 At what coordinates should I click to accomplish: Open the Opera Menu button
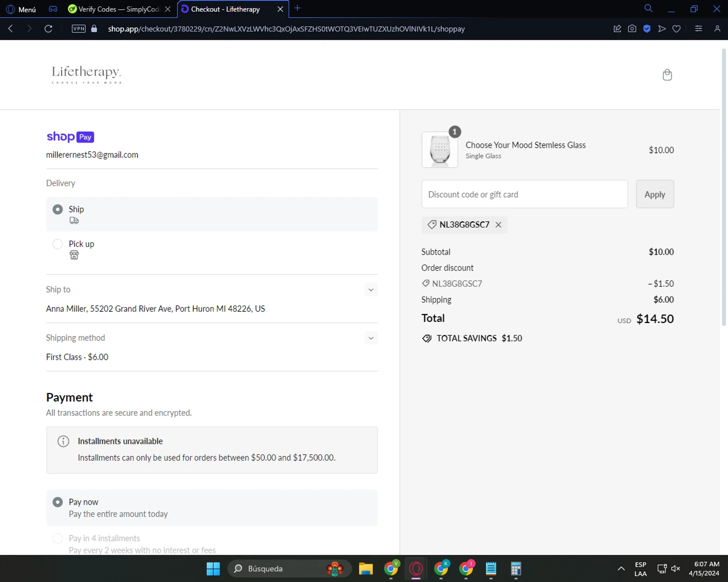pyautogui.click(x=21, y=9)
